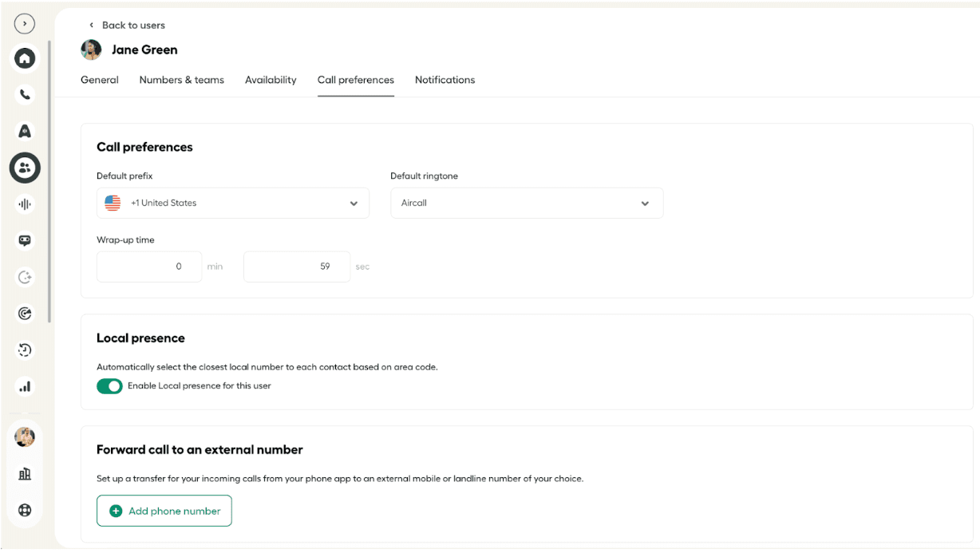The width and height of the screenshot is (980, 557).
Task: Open the Default ringtone dropdown
Action: (x=526, y=203)
